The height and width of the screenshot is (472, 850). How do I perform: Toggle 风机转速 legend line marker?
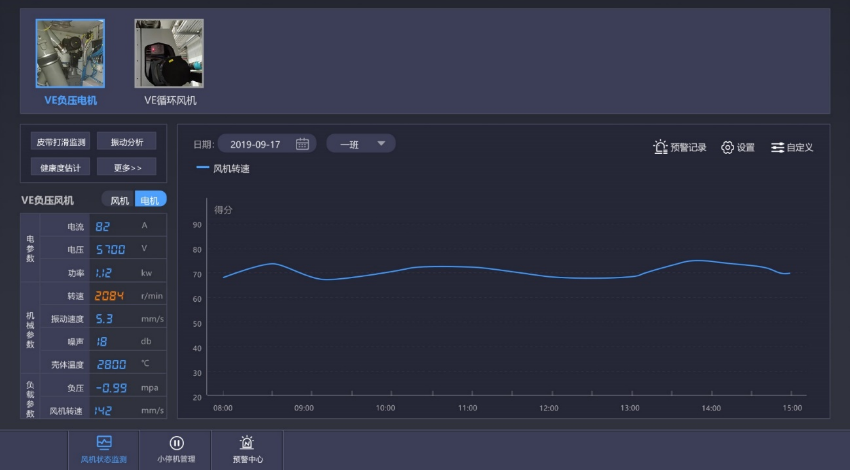(x=203, y=168)
